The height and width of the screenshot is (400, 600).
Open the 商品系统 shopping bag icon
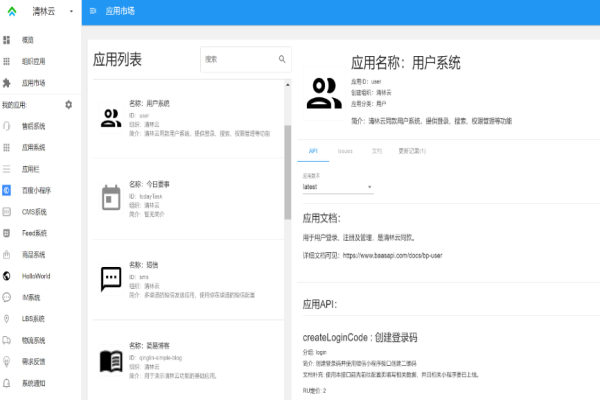coord(7,255)
